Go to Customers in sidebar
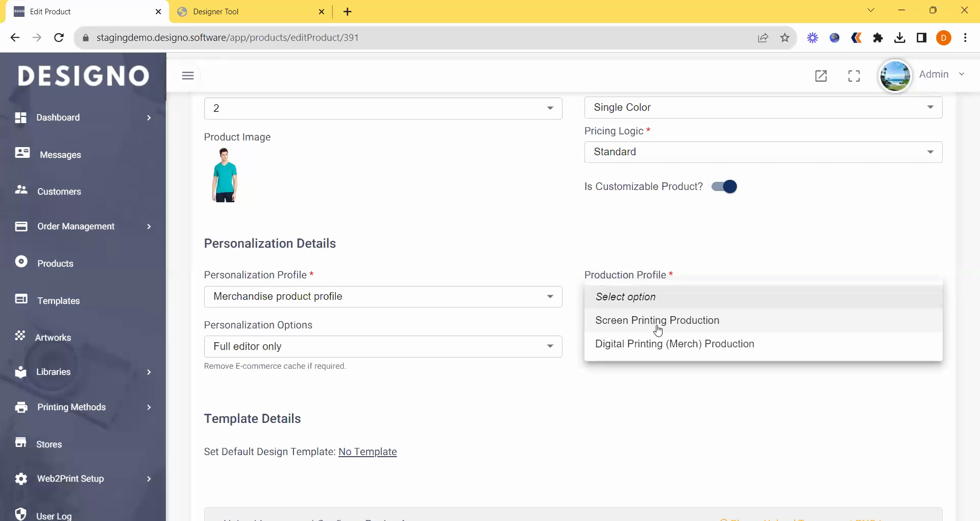 click(59, 192)
